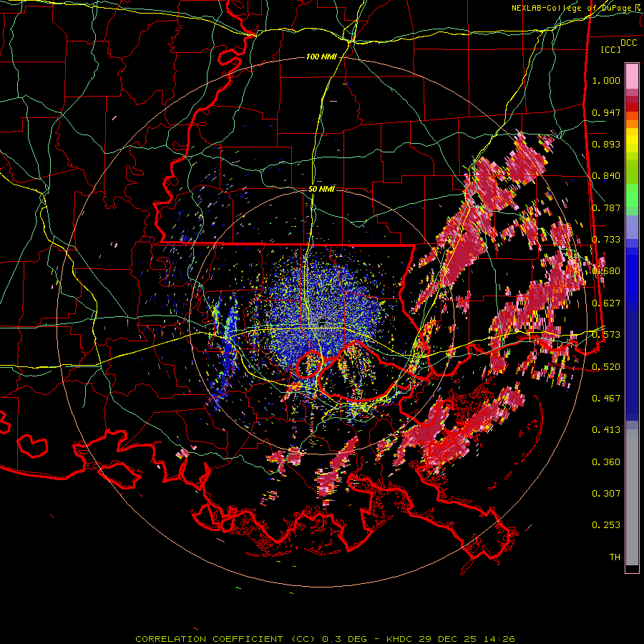Click the 1.000 legend value

coord(606,80)
